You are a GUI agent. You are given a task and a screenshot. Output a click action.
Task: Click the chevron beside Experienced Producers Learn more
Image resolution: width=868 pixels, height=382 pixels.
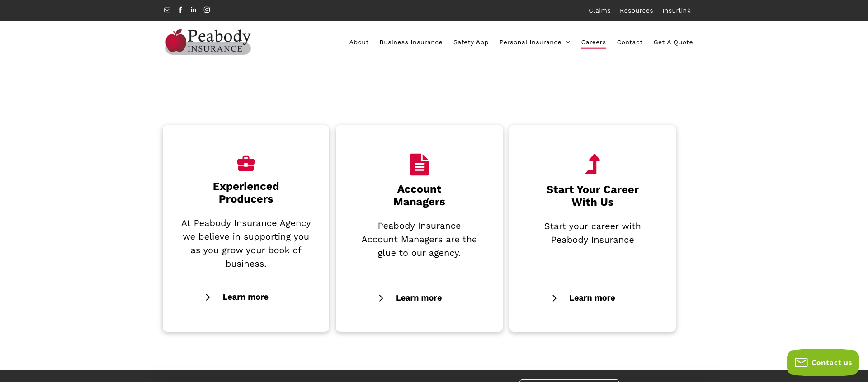click(x=208, y=297)
